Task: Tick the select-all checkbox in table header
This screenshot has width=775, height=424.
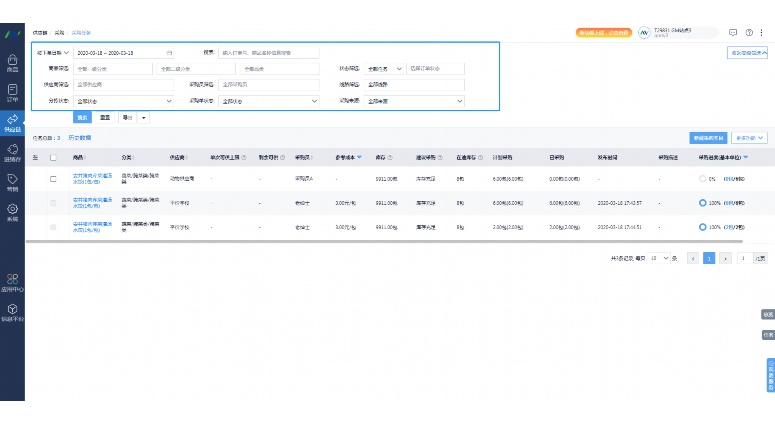Action: [53, 158]
